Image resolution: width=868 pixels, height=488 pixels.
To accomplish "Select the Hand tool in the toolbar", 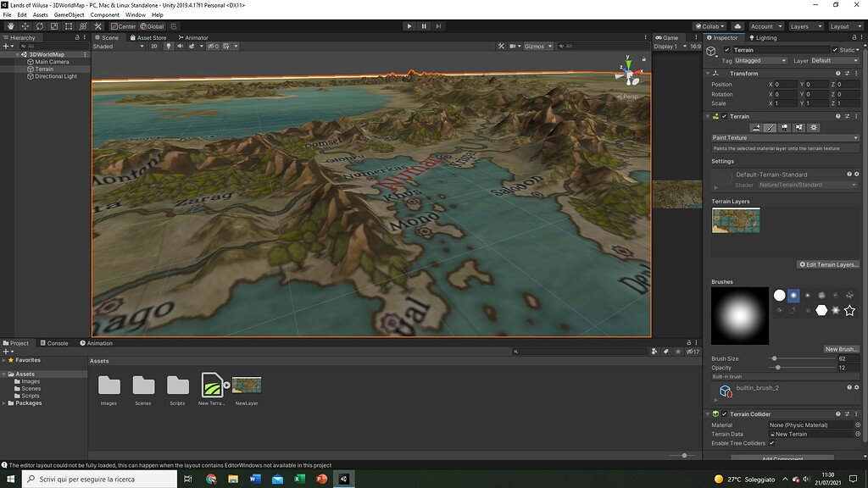I will 11,26.
